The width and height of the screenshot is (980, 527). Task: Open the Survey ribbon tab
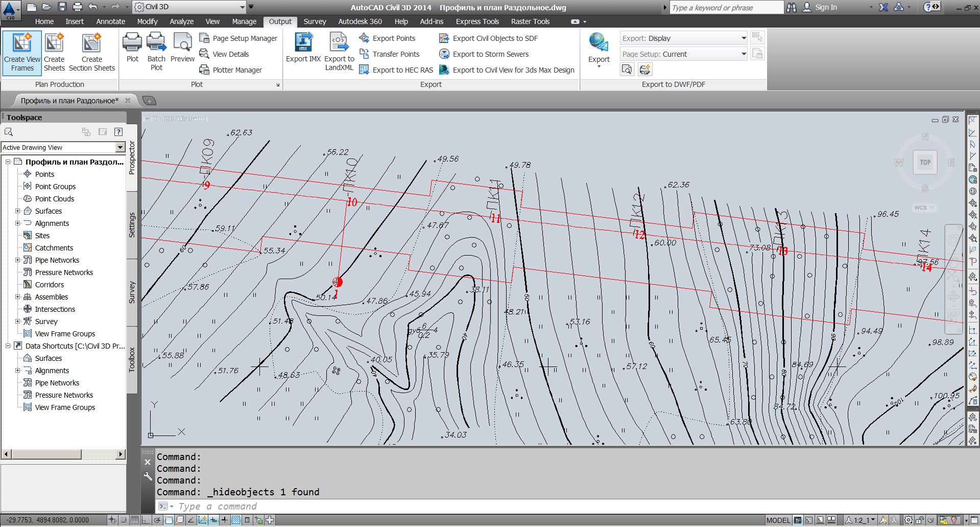pos(315,21)
